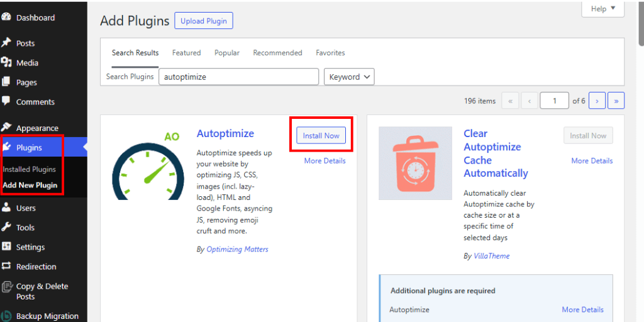Click the Clear Autoptimize Cache trash icon
The height and width of the screenshot is (322, 644).
tap(415, 164)
